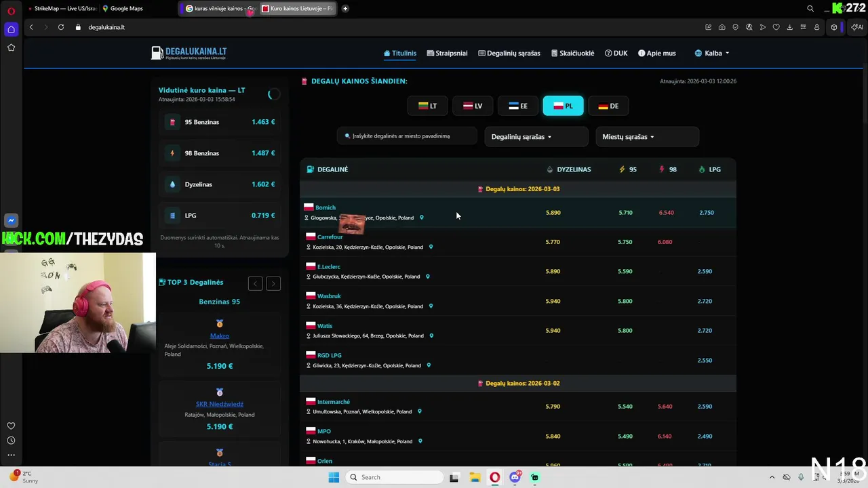Open the DUK nav item
This screenshot has height=488, width=868.
[616, 53]
